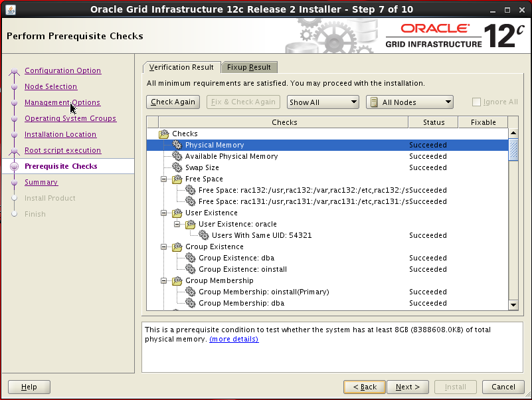This screenshot has height=400, width=532.
Task: Select Users With Same UID: 54321 row
Action: [x=327, y=235]
